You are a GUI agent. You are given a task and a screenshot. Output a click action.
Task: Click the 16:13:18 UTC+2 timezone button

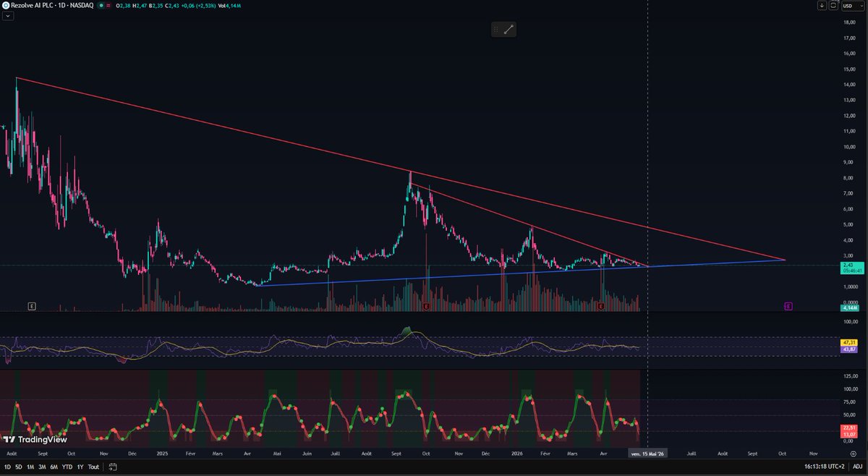point(825,467)
